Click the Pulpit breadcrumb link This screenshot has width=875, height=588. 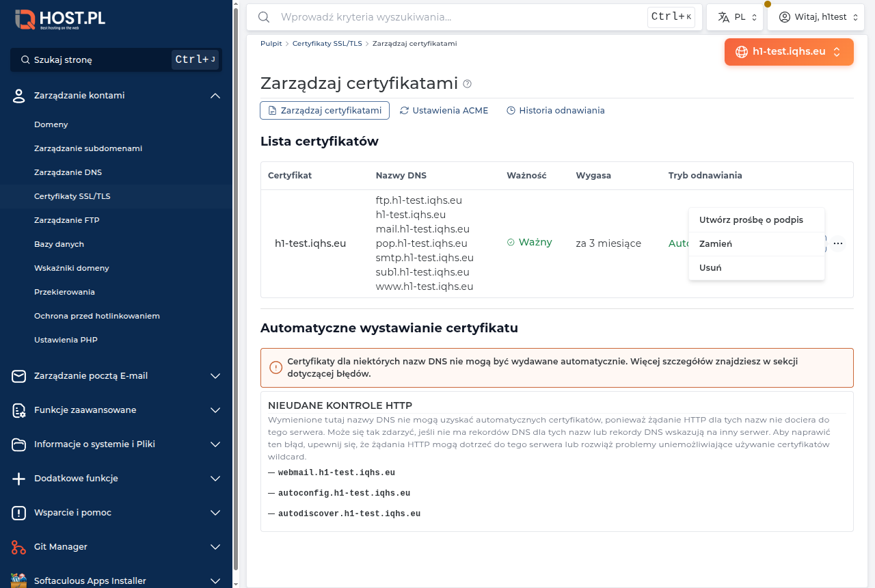(271, 43)
